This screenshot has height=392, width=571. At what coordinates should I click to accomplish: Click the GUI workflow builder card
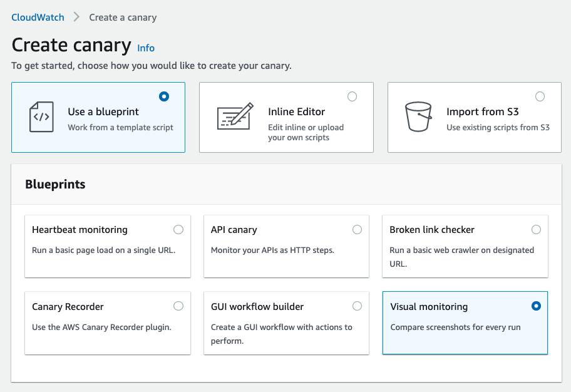coord(286,323)
